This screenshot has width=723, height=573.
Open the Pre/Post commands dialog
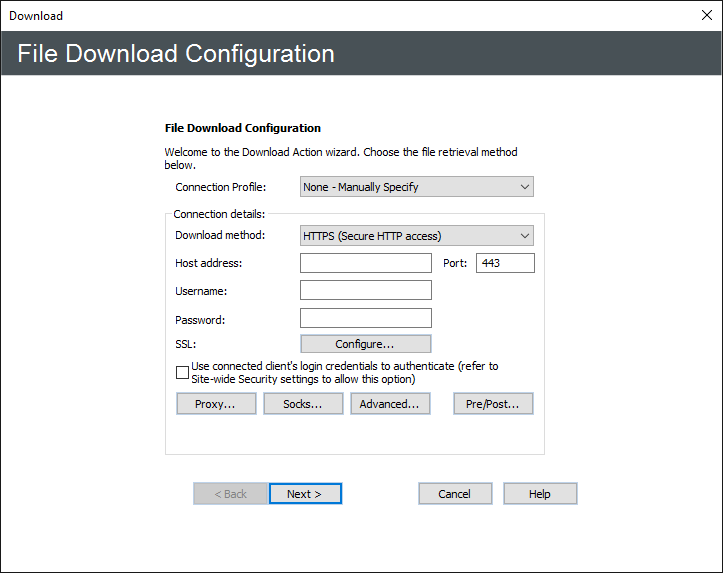(493, 404)
